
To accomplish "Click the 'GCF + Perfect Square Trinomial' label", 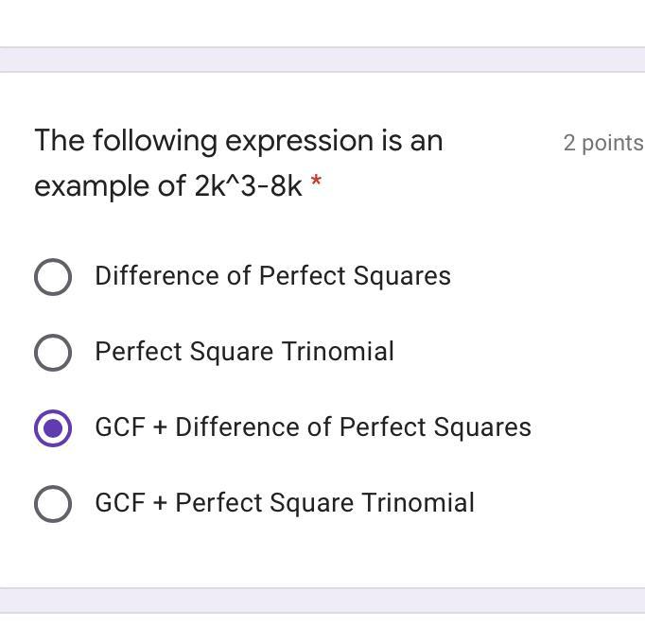I will click(x=285, y=503).
